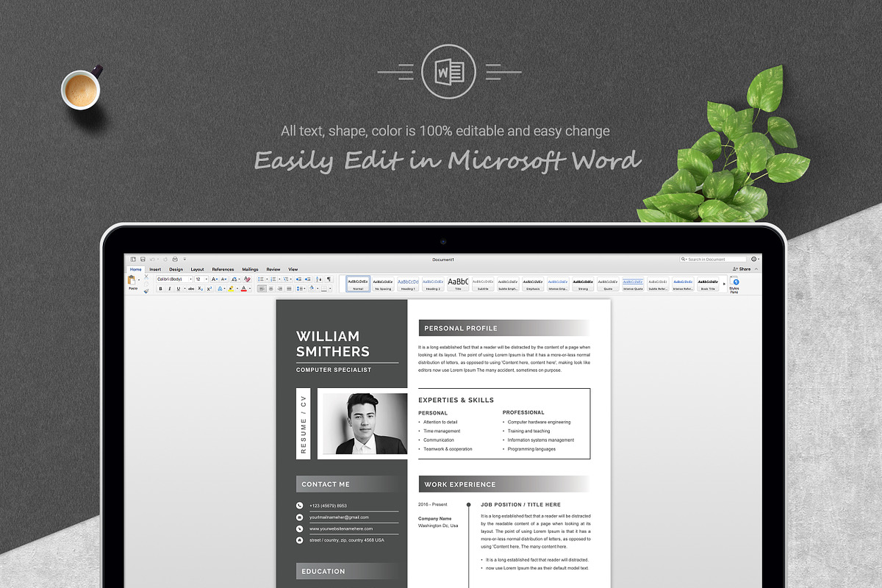Apply the Strong style
This screenshot has height=588, width=882.
pyautogui.click(x=583, y=284)
